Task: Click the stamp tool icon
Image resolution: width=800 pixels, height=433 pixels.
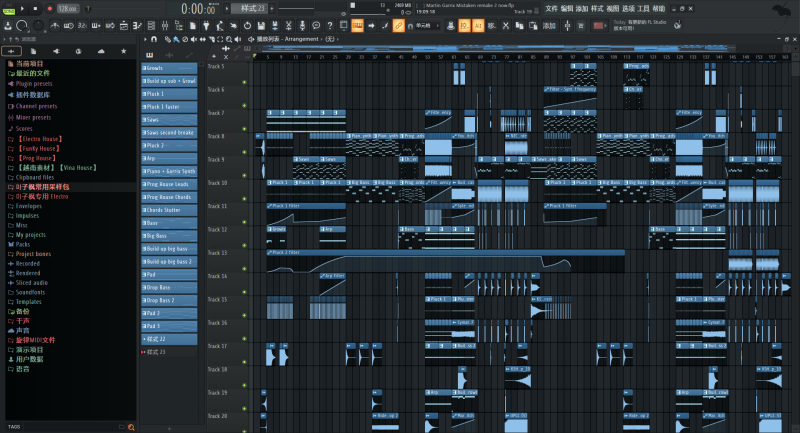Action: pyautogui.click(x=451, y=26)
